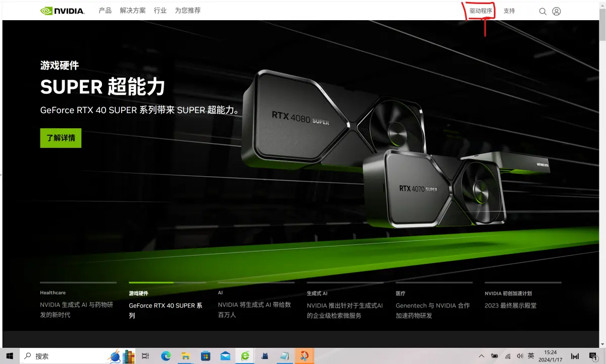Click the M tray icon beside the clock

click(x=575, y=356)
